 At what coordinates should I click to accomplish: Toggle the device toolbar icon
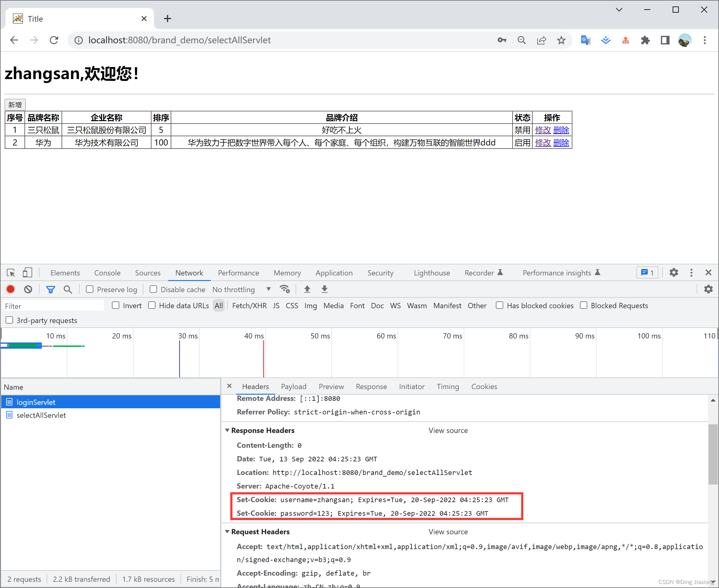(27, 273)
